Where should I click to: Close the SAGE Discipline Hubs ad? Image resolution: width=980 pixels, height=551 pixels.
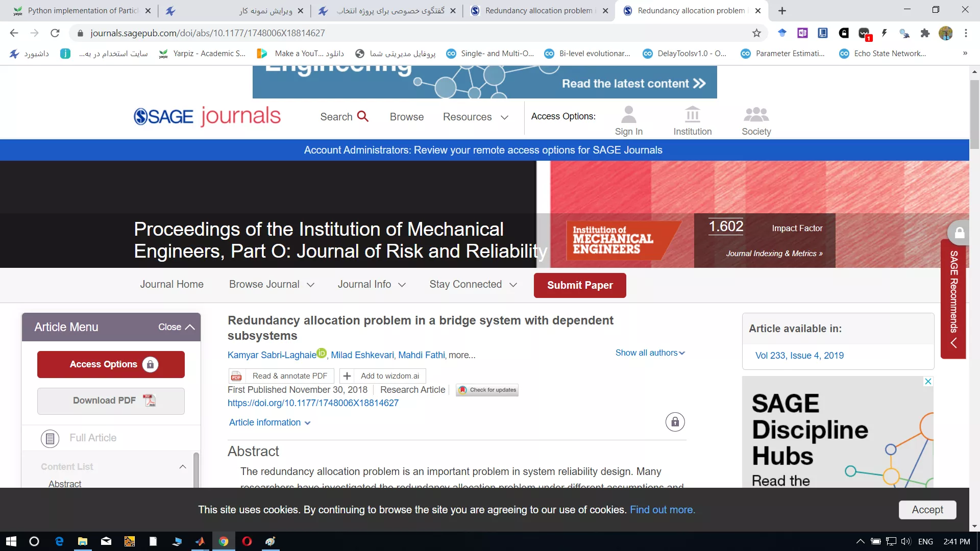click(928, 381)
